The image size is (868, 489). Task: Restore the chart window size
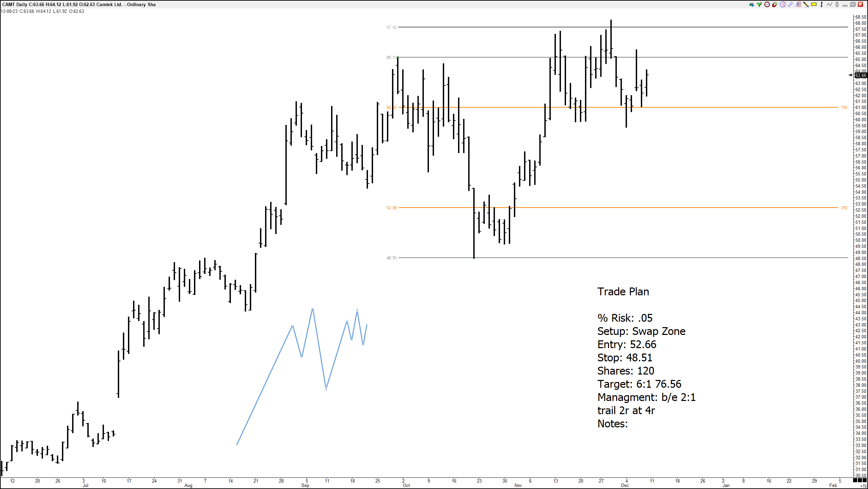point(853,4)
